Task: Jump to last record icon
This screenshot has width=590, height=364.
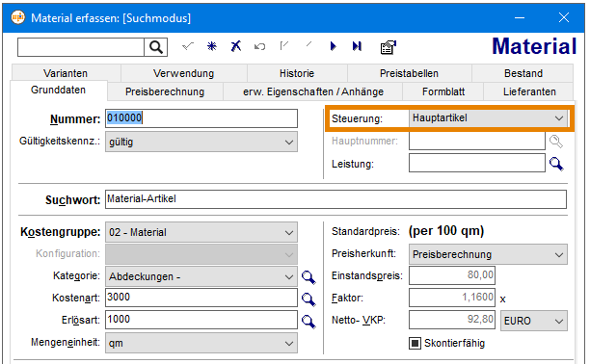Action: pyautogui.click(x=357, y=46)
